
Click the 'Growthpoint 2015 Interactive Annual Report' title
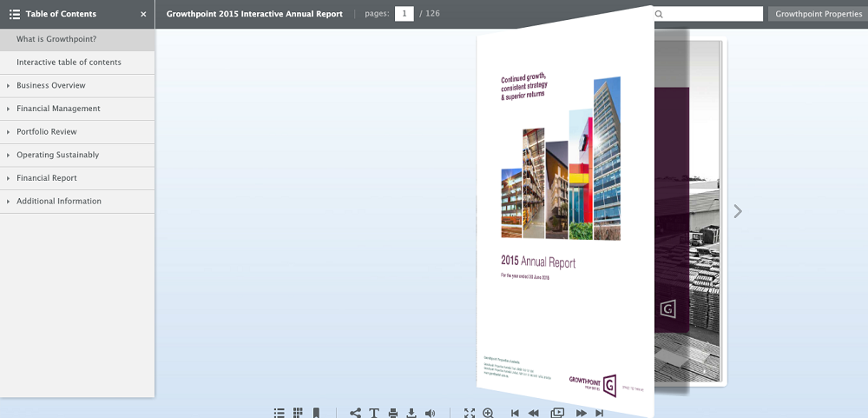pos(254,14)
